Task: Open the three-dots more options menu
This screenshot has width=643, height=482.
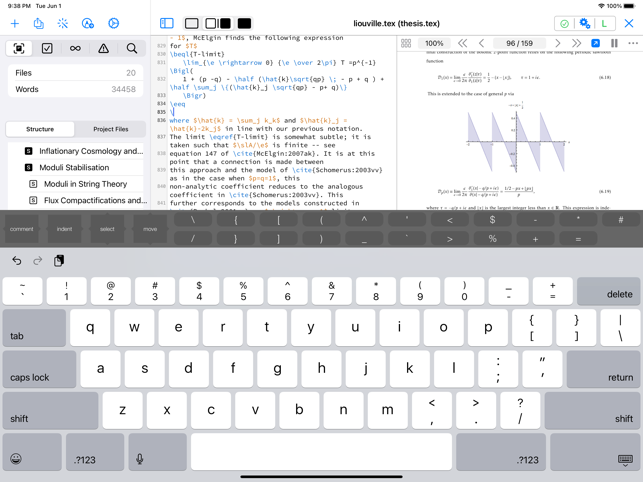Action: 632,44
